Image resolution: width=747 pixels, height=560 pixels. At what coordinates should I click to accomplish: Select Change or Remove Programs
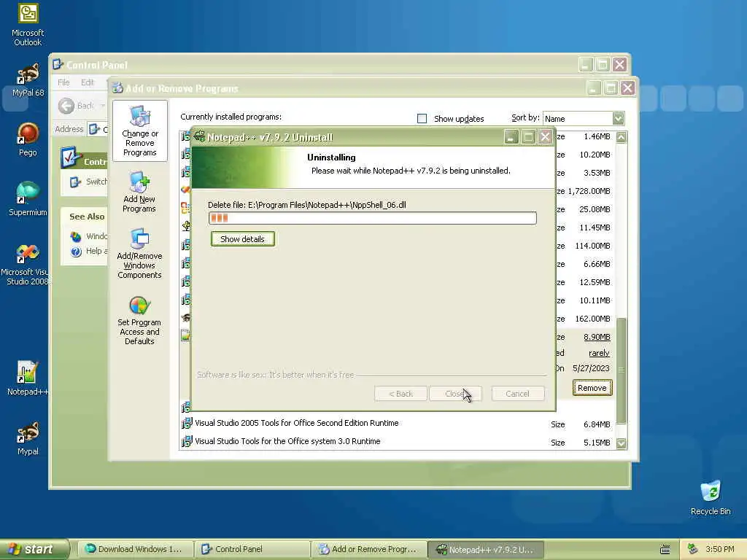[139, 131]
